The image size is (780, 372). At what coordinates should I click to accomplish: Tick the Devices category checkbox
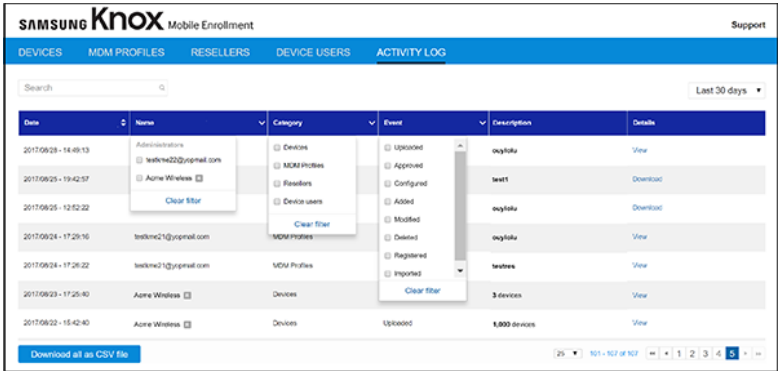277,148
